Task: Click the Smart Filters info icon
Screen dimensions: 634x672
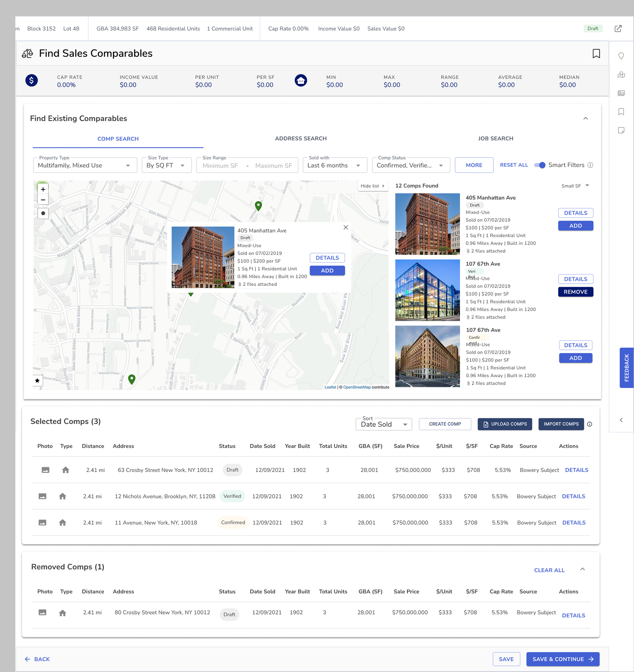Action: tap(590, 165)
